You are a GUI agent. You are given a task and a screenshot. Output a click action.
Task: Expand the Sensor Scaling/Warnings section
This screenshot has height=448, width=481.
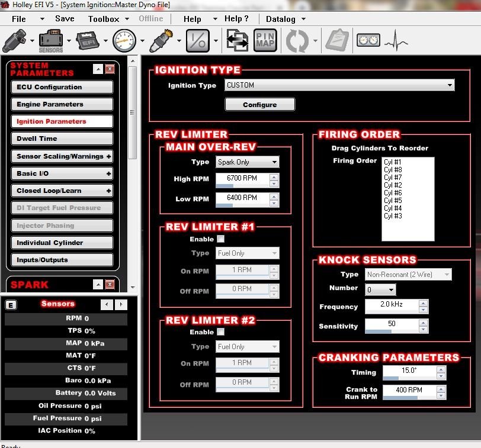point(62,156)
